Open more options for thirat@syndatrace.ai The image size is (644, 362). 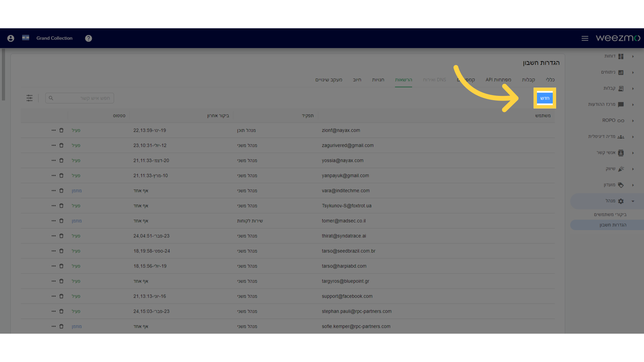click(54, 236)
